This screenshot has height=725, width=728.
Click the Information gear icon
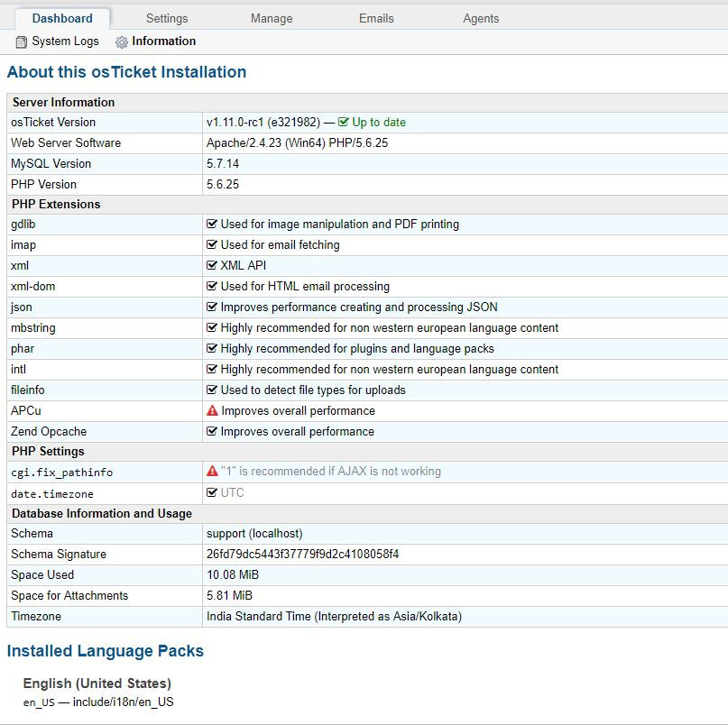122,42
